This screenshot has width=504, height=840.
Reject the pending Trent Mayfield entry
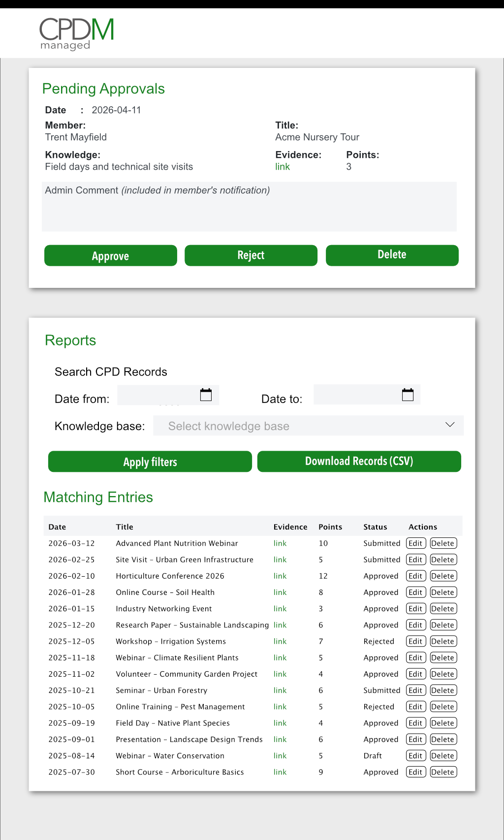click(251, 255)
